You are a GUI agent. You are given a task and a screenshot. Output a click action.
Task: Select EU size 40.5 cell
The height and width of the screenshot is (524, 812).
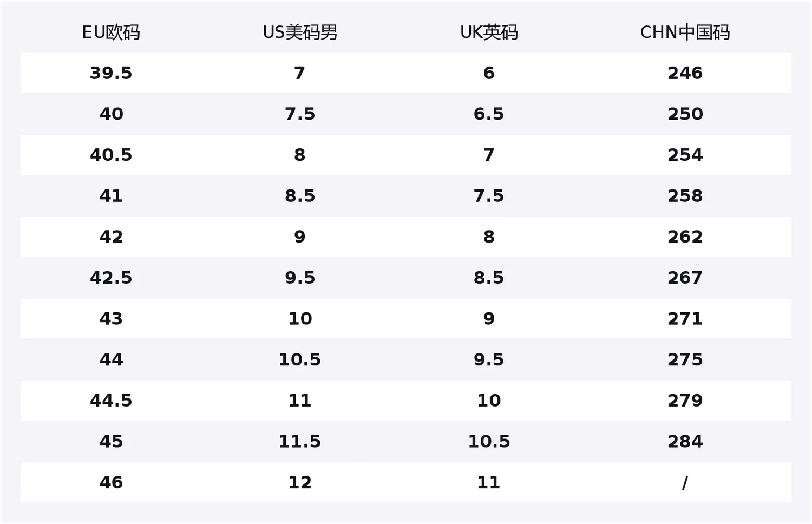111,155
